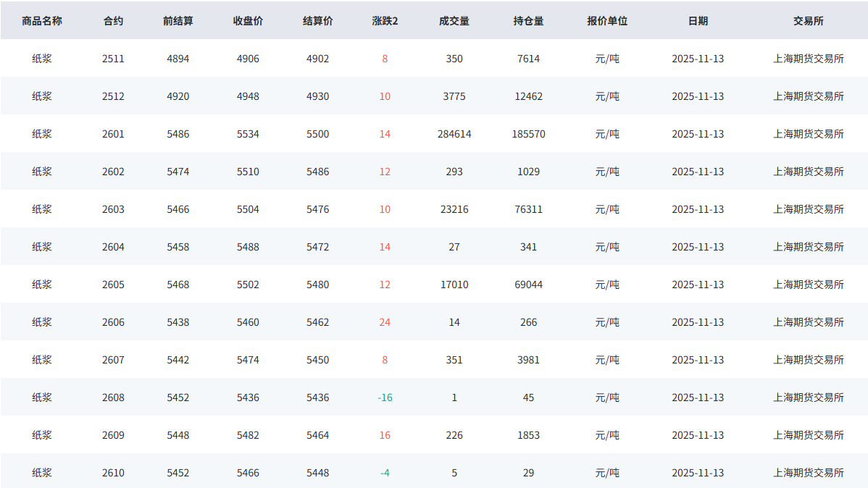This screenshot has width=868, height=488.
Task: Click the open interest value 185570
Action: click(x=528, y=134)
